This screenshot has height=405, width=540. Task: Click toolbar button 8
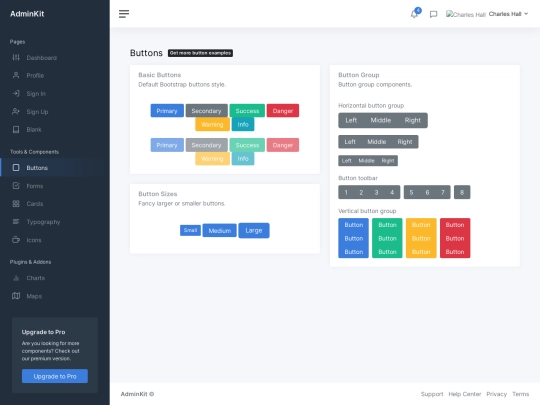coord(462,192)
